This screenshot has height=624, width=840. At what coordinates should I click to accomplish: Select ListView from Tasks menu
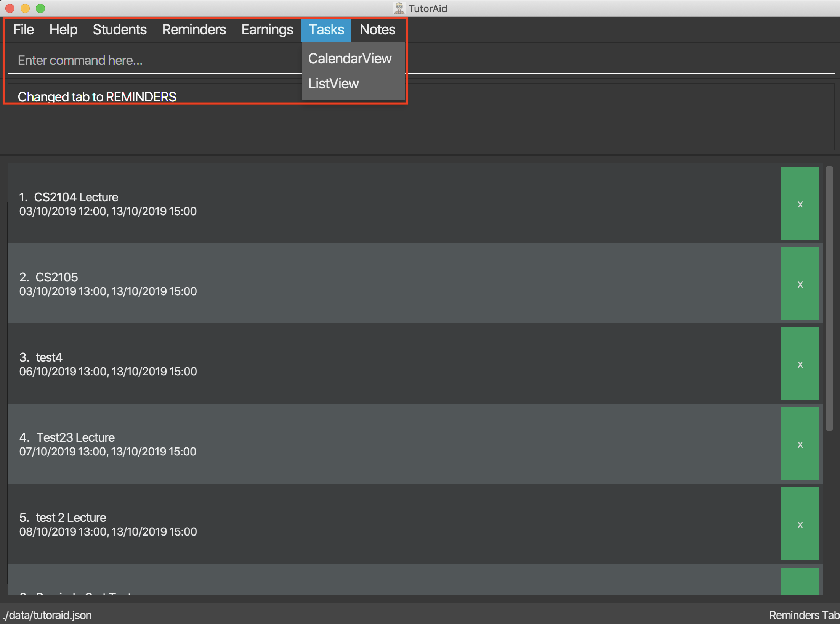click(334, 83)
